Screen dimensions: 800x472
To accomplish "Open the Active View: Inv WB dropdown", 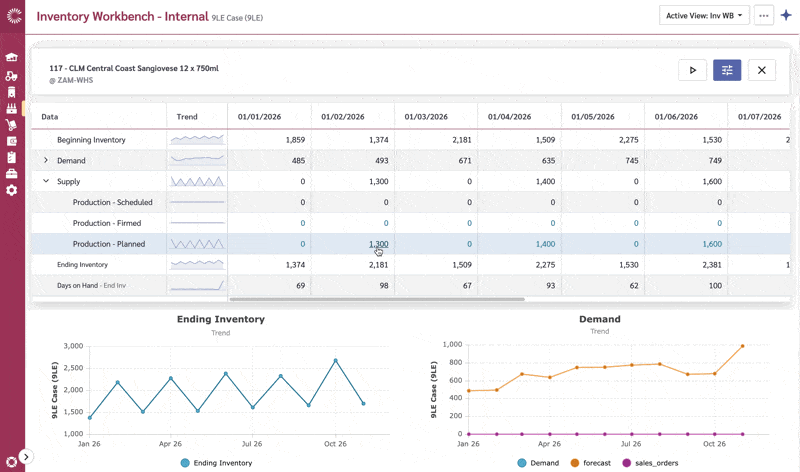I will tap(704, 16).
